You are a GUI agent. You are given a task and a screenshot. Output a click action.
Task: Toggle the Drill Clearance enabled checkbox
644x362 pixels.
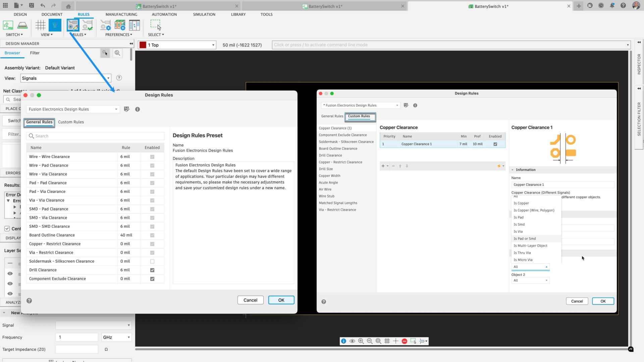click(152, 270)
